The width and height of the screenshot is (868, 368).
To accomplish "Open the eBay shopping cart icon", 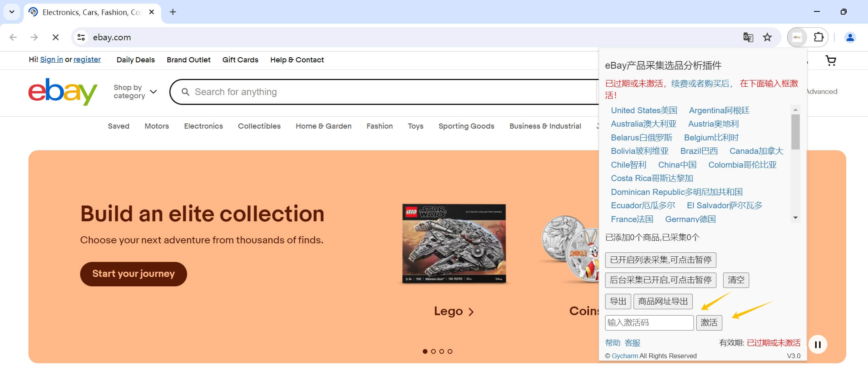I will (x=831, y=60).
